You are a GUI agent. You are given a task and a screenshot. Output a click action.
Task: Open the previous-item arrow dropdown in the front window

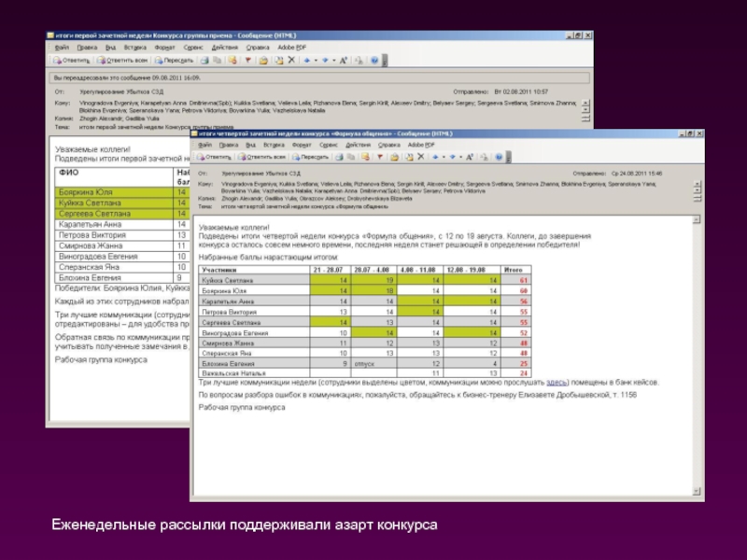point(444,157)
